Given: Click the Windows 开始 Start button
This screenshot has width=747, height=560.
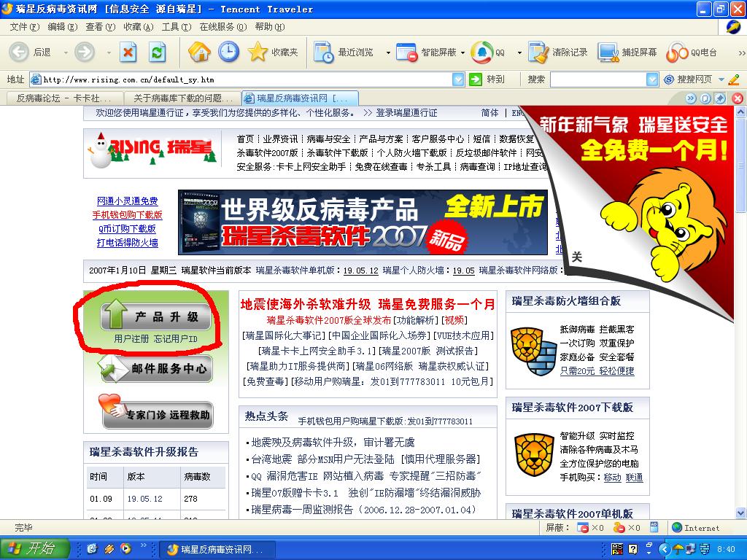Looking at the screenshot, I should click(35, 549).
